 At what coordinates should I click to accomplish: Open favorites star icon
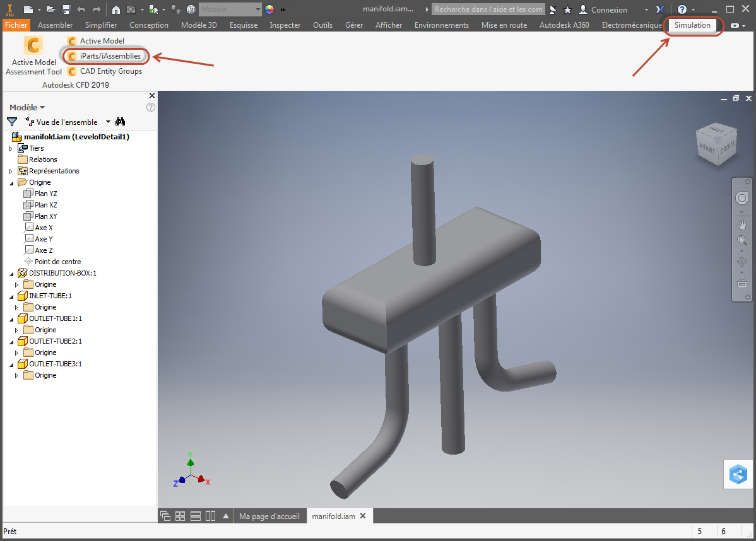567,9
